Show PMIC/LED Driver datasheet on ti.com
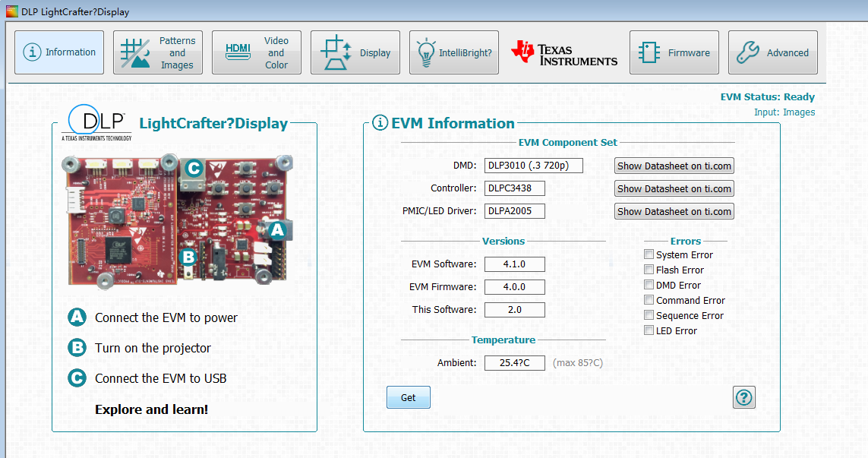 point(674,211)
